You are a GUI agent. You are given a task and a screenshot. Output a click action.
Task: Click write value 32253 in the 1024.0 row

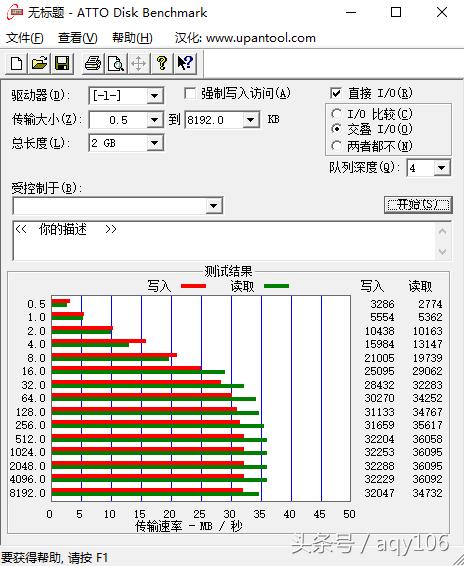pyautogui.click(x=380, y=452)
